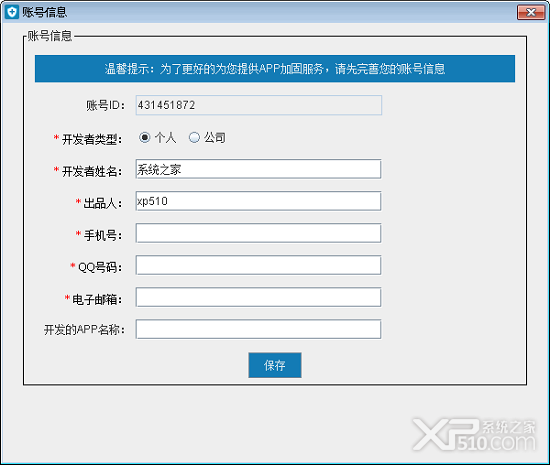Click the shield app icon in title bar

12,12
